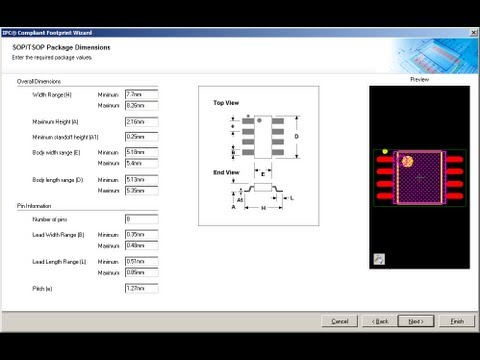Select the Pitch (e) field
This screenshot has height=360, width=480.
[142, 288]
